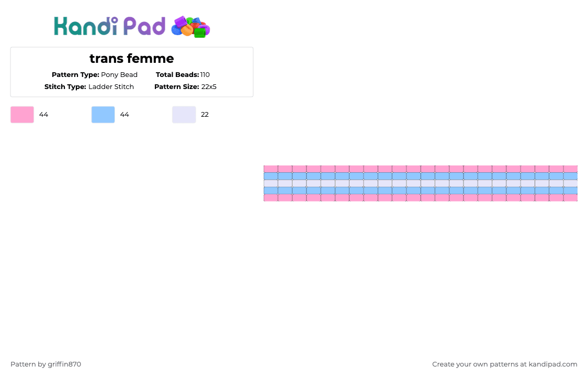Click the 'Stitch Type: Ladder Stitch' text

point(89,87)
